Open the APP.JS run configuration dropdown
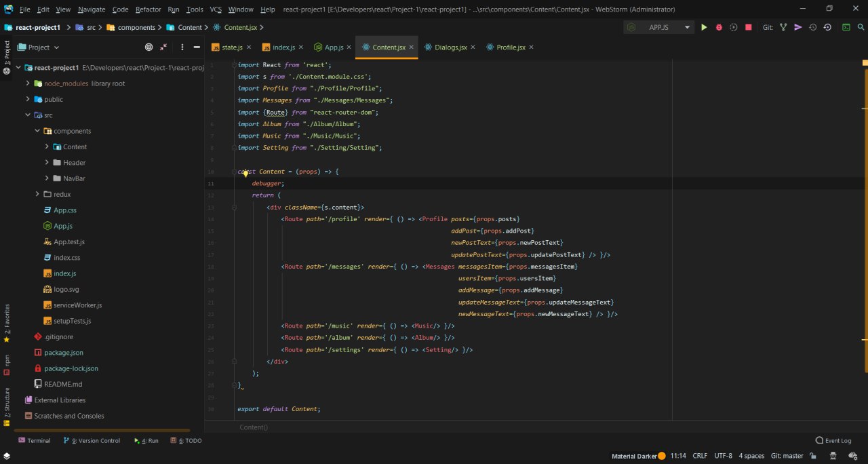868x464 pixels. point(659,27)
